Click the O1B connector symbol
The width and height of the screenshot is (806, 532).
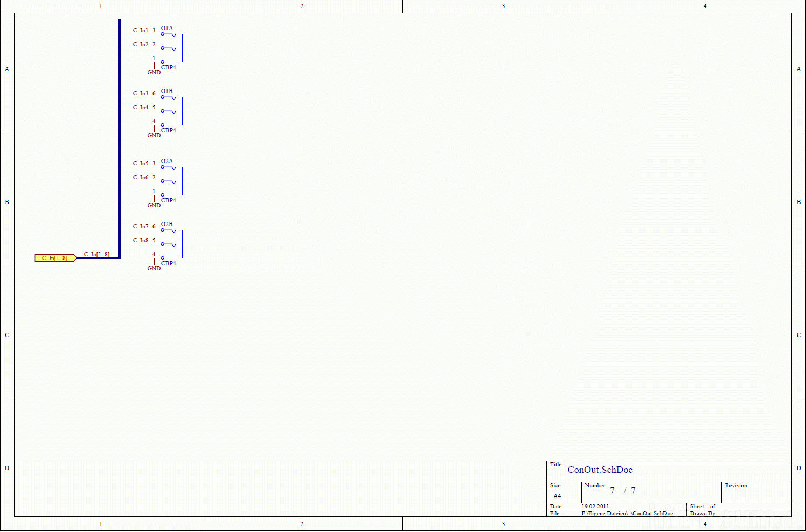point(172,111)
